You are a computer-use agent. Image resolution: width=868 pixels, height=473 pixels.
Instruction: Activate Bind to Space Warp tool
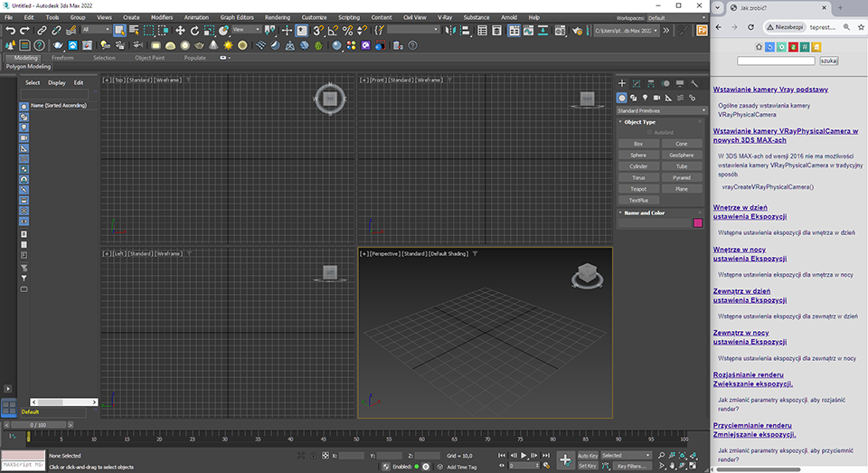[71, 31]
